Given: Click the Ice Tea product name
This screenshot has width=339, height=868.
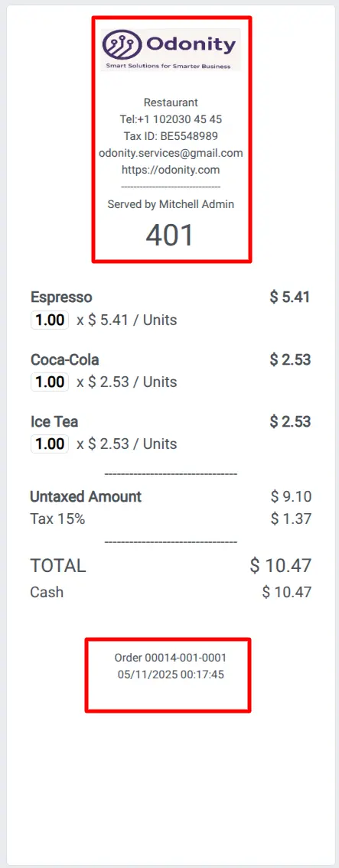Looking at the screenshot, I should (x=54, y=422).
